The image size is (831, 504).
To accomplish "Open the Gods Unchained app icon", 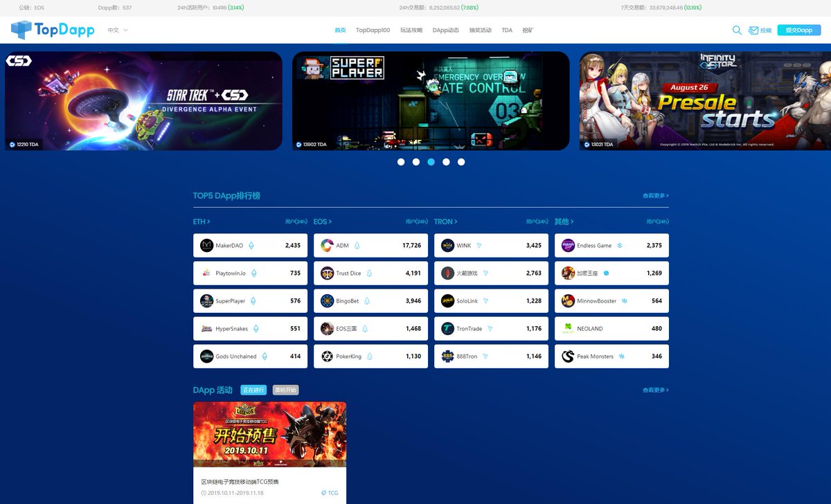I will pyautogui.click(x=206, y=357).
